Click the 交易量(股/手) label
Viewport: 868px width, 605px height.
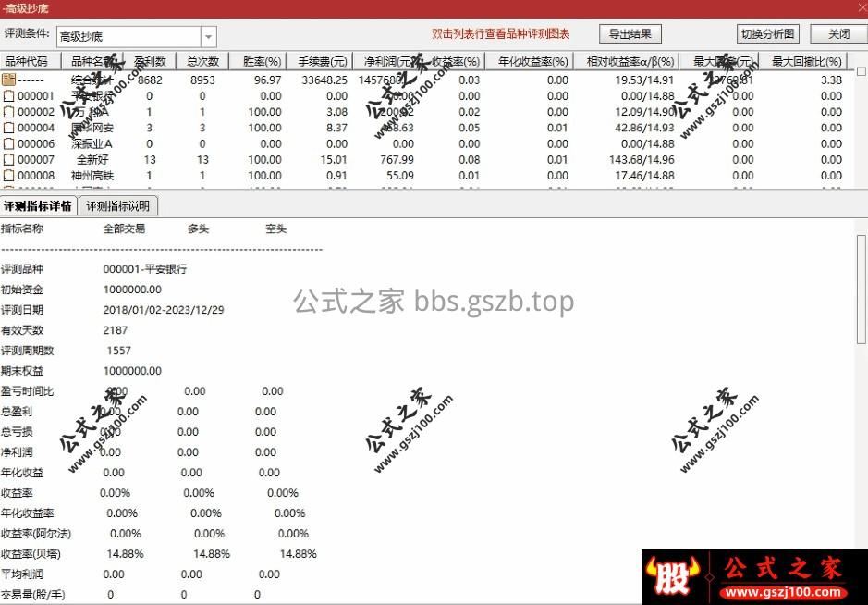coord(32,595)
